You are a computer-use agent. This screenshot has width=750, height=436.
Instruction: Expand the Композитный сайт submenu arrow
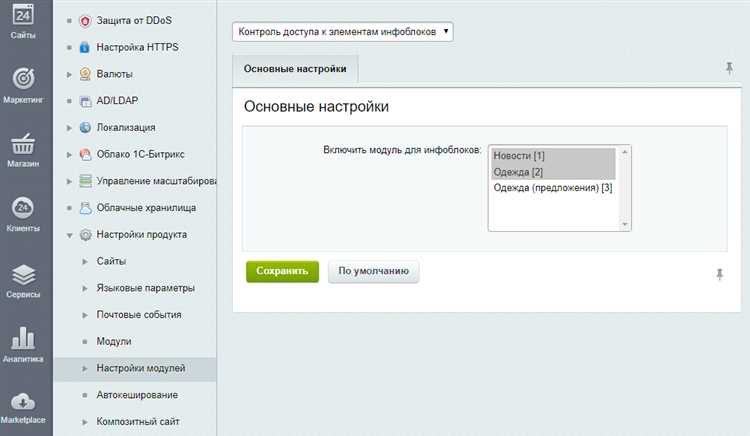[x=85, y=422]
